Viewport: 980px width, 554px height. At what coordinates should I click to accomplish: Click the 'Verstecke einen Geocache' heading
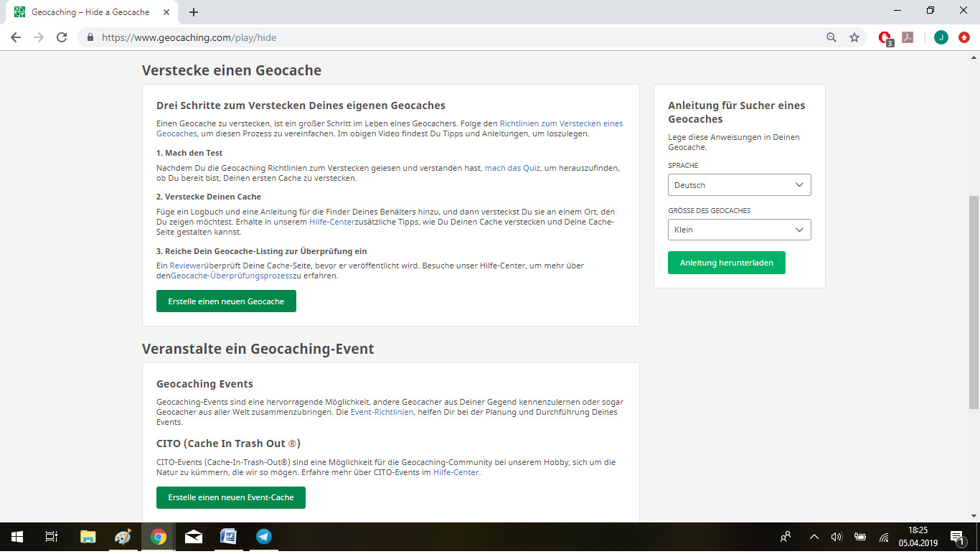(x=232, y=70)
